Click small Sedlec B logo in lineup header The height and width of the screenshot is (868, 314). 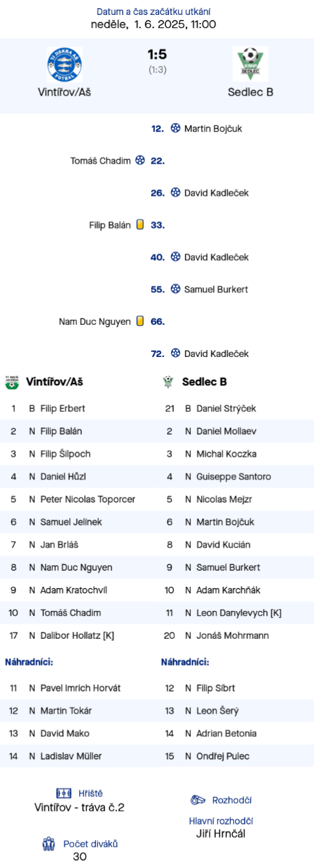click(x=167, y=382)
